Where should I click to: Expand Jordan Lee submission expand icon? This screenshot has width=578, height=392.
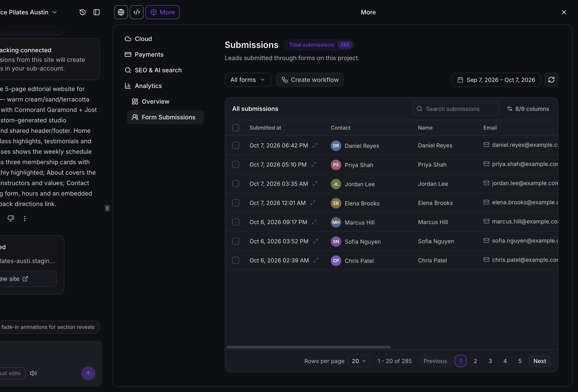pos(315,184)
